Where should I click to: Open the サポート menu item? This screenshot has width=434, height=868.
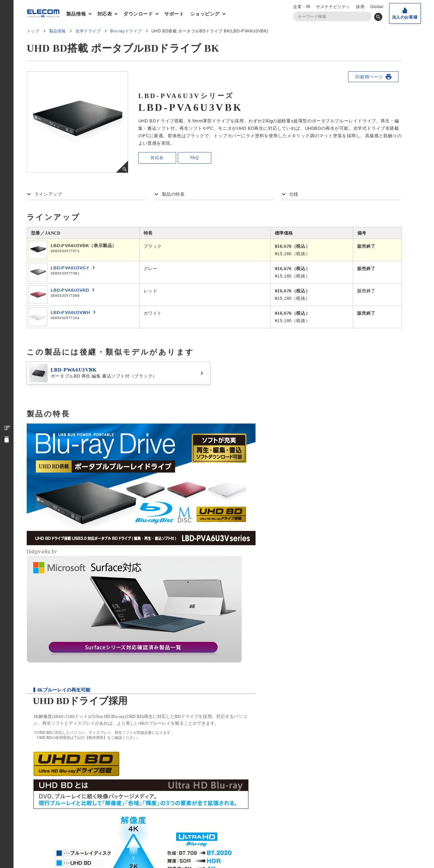tap(174, 14)
